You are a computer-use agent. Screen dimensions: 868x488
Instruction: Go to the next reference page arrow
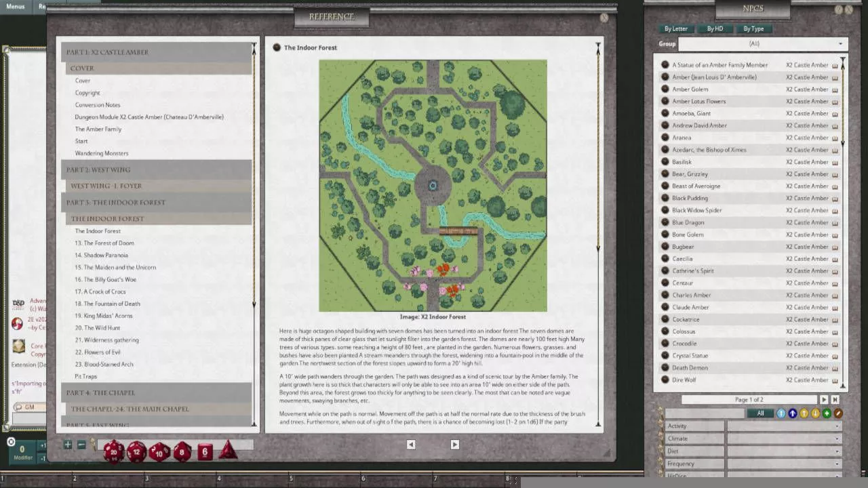tap(455, 445)
